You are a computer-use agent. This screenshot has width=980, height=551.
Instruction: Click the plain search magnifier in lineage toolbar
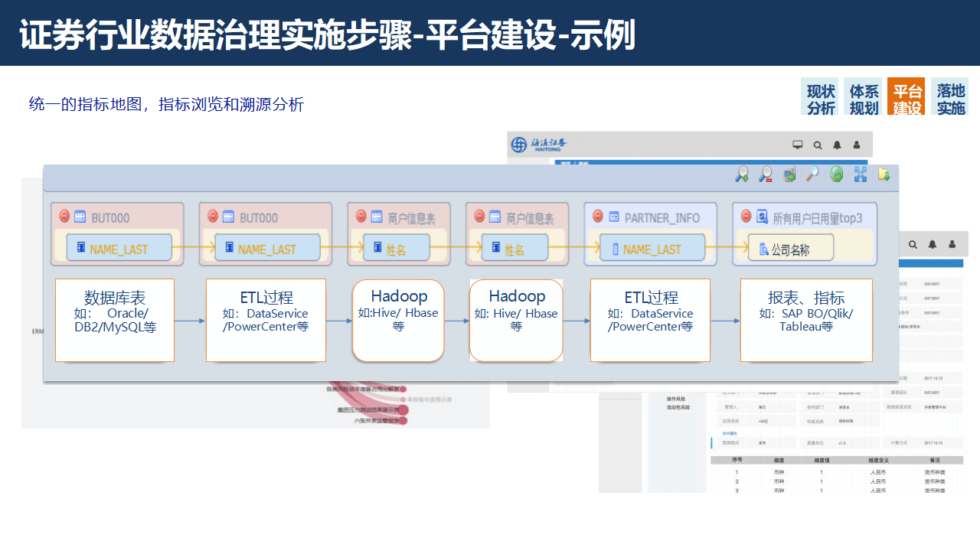point(812,174)
